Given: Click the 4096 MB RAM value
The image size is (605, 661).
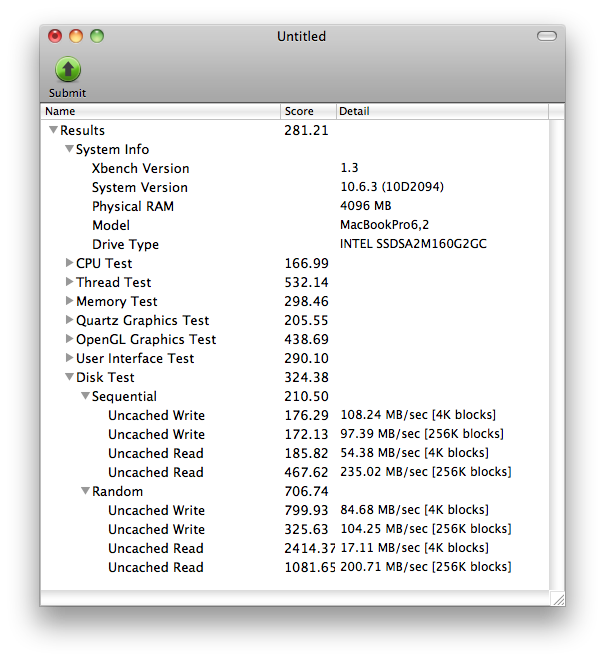Looking at the screenshot, I should click(x=366, y=206).
